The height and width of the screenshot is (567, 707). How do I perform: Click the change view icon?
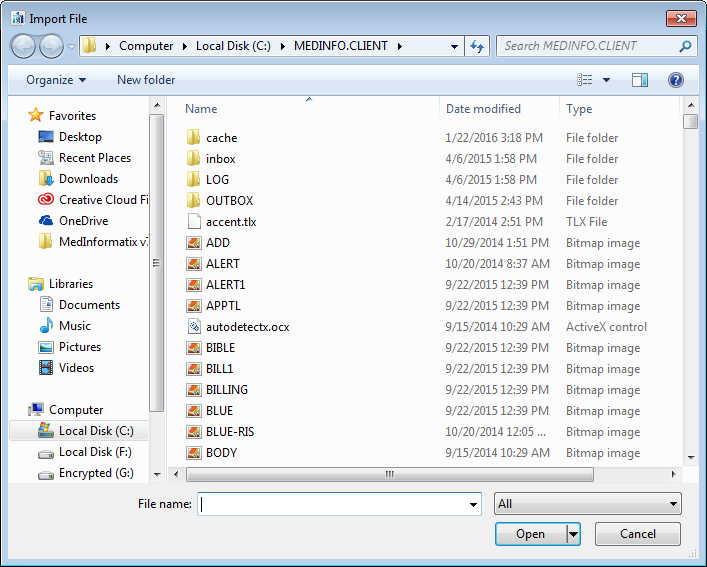click(x=585, y=80)
